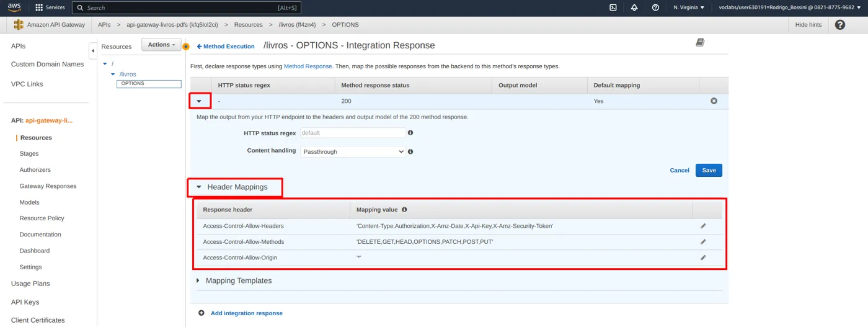Open the APIs section in the sidebar
The image size is (868, 327).
[18, 46]
